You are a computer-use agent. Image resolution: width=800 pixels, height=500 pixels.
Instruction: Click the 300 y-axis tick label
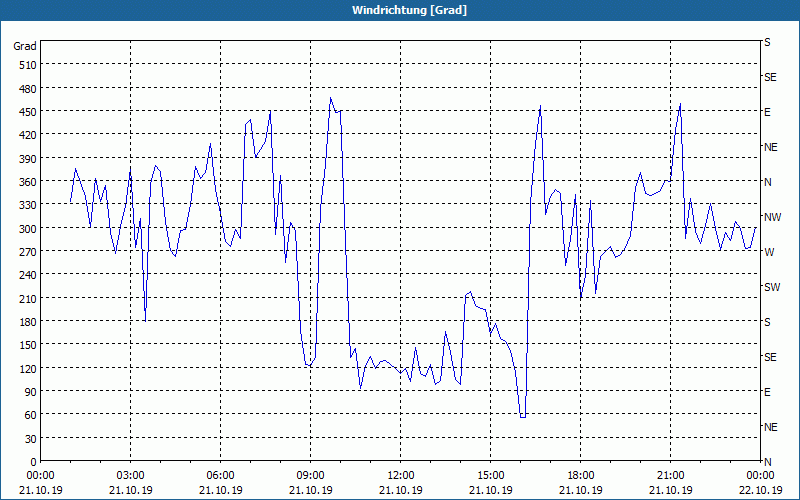(28, 228)
